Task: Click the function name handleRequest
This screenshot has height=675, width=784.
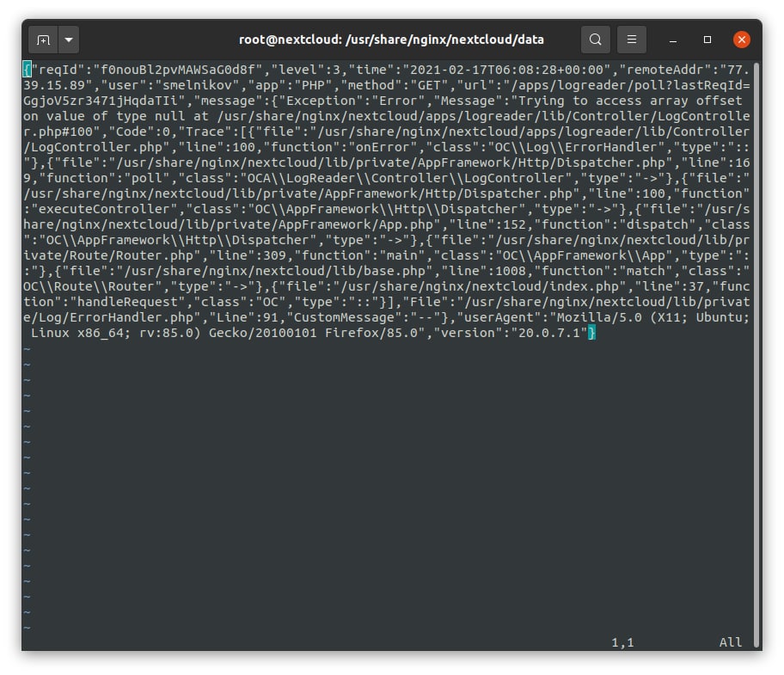Action: click(x=127, y=302)
